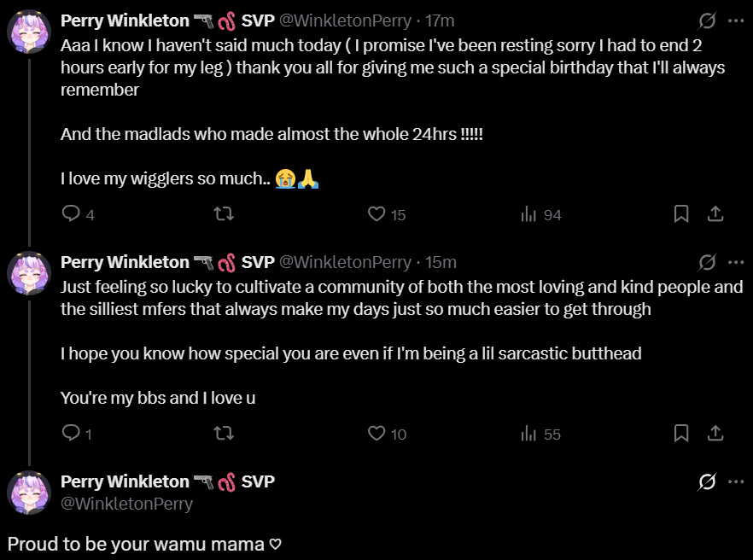Open @WinkletonPerry handle on the last tweet

pyautogui.click(x=126, y=504)
